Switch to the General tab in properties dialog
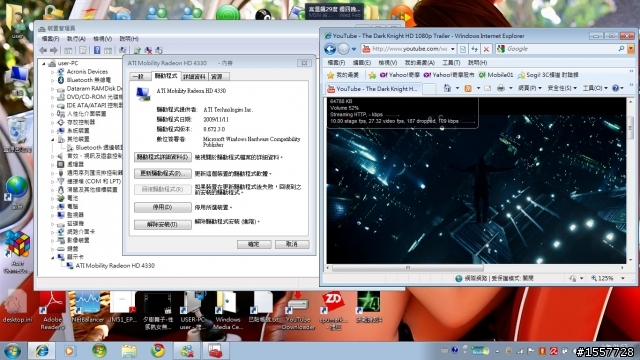Viewport: 640px width, 360px height. (x=139, y=77)
